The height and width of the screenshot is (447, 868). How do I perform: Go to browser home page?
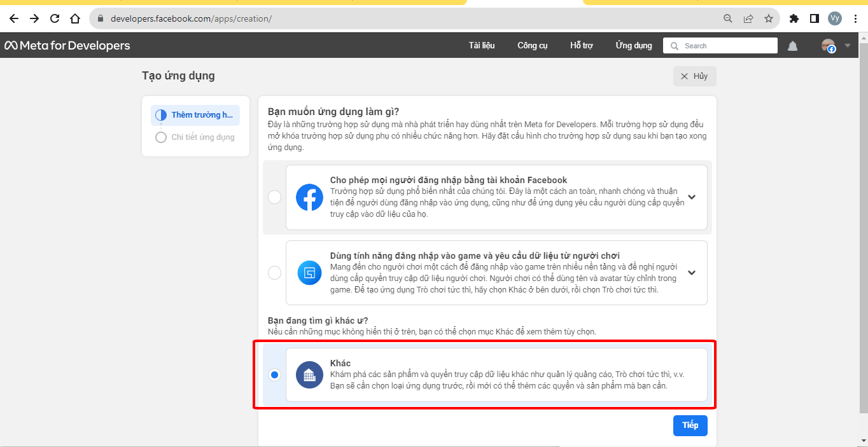tap(75, 18)
